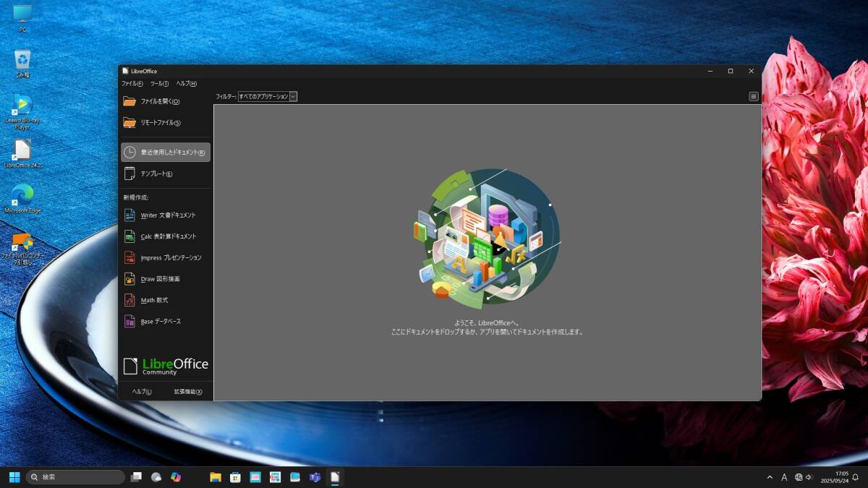
Task: Create a new Writer 文書ドキュメント
Action: pyautogui.click(x=166, y=215)
